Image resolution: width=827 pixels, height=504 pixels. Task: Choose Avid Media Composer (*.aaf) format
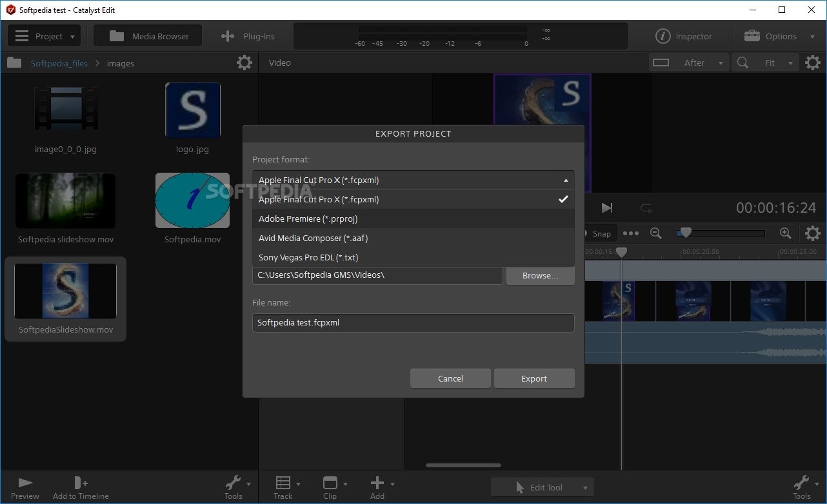point(413,238)
